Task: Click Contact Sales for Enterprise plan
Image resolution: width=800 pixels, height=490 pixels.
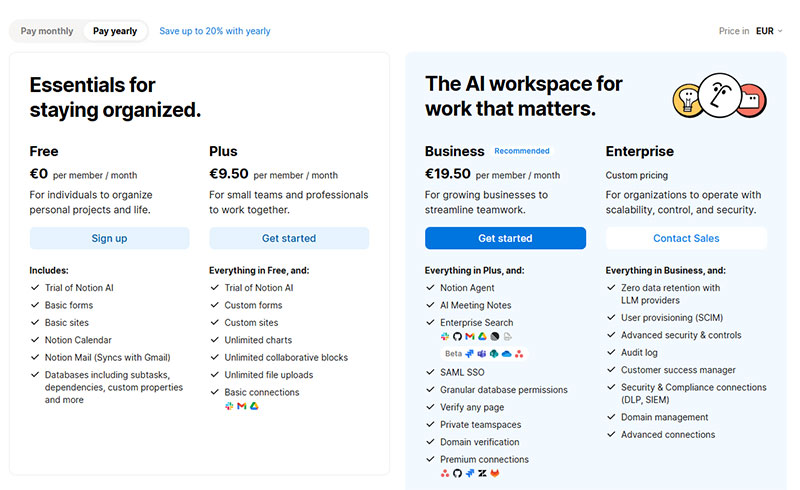Action: 686,238
